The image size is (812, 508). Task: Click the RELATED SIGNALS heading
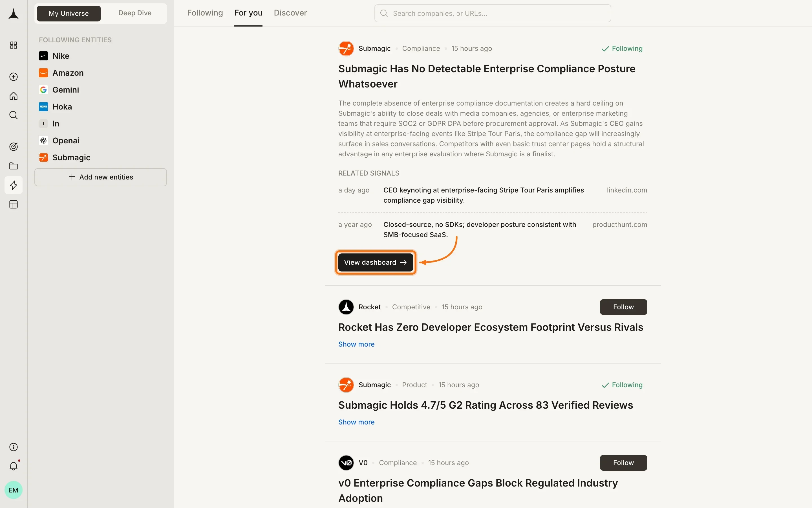tap(369, 173)
